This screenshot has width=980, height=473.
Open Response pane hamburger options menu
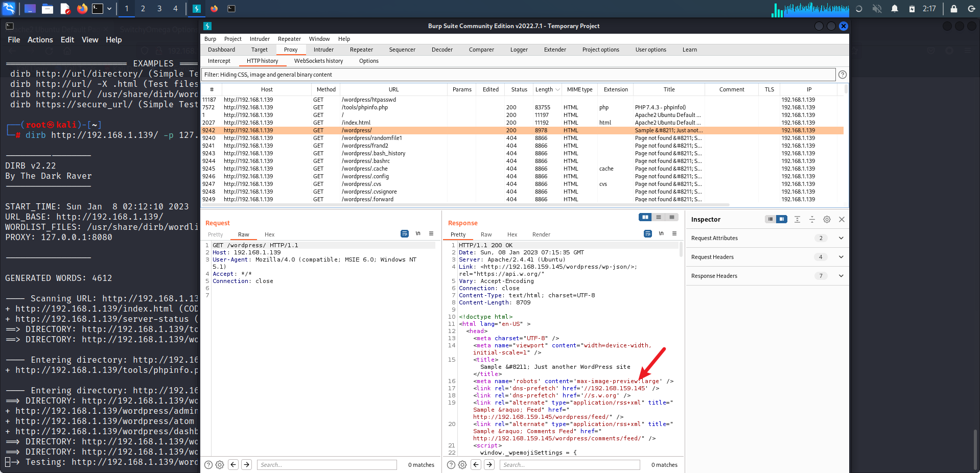click(x=674, y=233)
